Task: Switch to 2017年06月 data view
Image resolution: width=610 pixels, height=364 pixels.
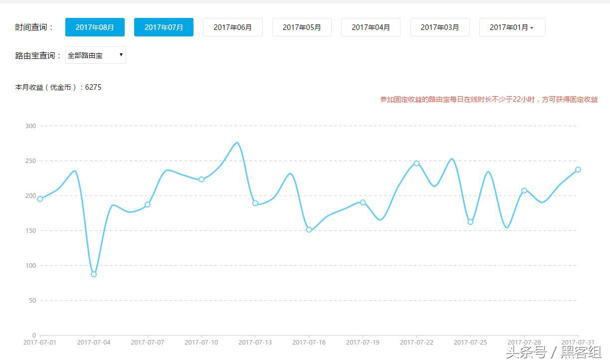Action: pyautogui.click(x=232, y=27)
